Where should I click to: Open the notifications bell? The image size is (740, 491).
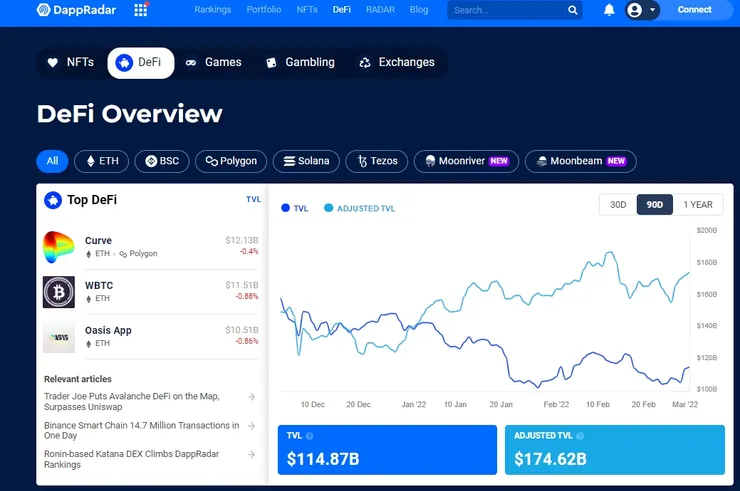point(609,9)
